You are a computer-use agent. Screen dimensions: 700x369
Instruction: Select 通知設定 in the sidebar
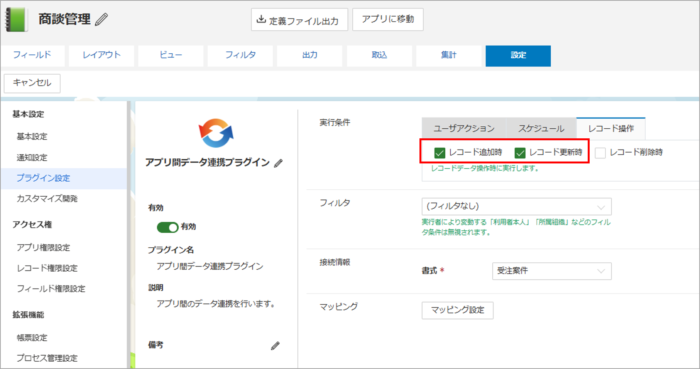(32, 158)
